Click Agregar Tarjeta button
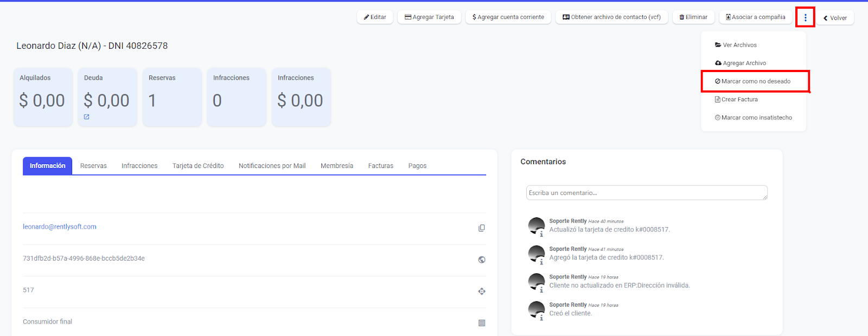Image resolution: width=868 pixels, height=336 pixels. (429, 17)
